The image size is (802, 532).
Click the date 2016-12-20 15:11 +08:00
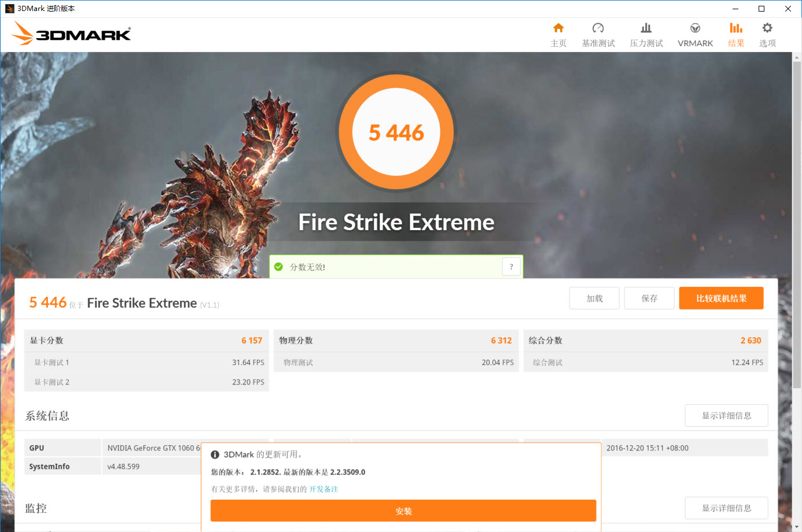[x=648, y=448]
